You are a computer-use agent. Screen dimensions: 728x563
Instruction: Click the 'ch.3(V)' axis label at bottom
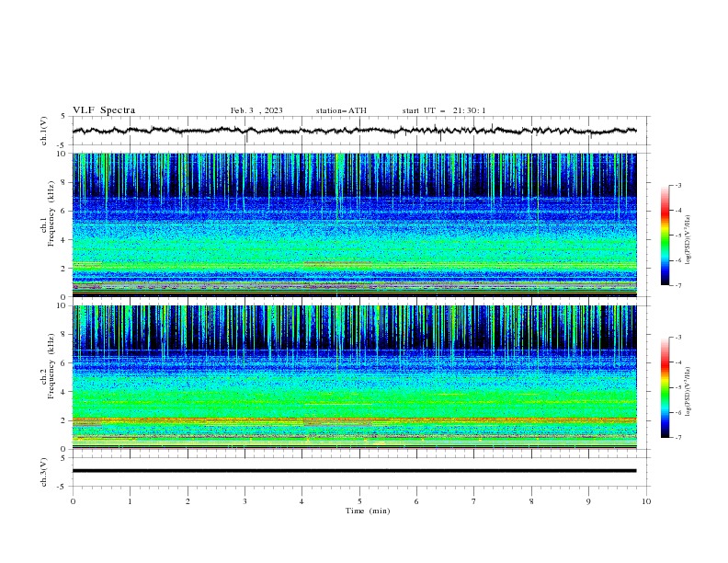point(44,472)
